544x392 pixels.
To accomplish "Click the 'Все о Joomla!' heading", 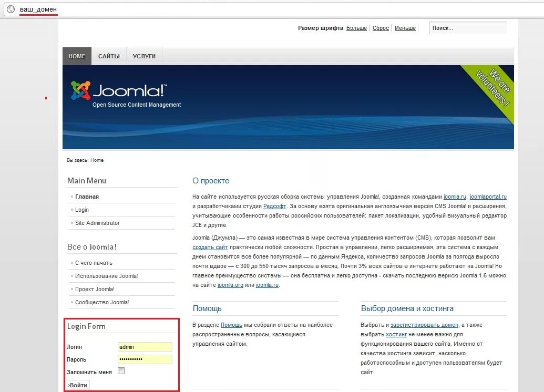I will coord(92,247).
